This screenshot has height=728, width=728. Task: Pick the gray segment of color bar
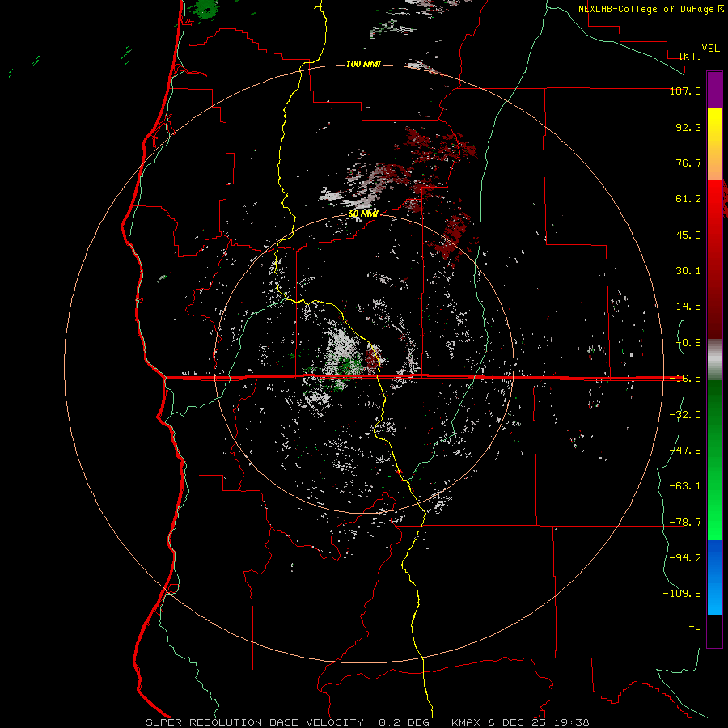[x=714, y=360]
